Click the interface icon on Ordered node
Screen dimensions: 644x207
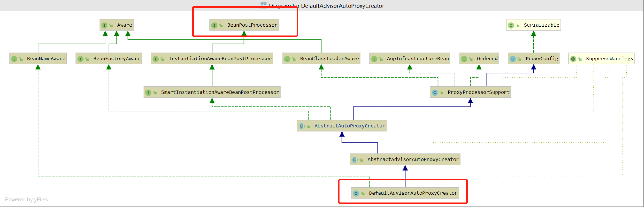pos(464,59)
